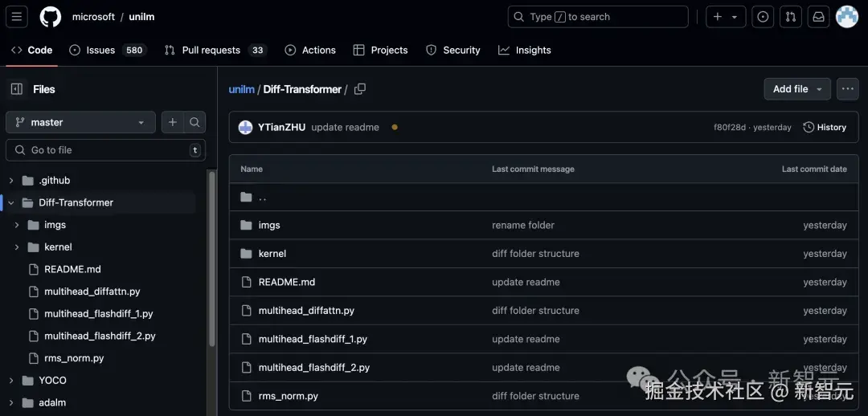Open the notifications inbox icon
868x416 pixels.
click(818, 17)
